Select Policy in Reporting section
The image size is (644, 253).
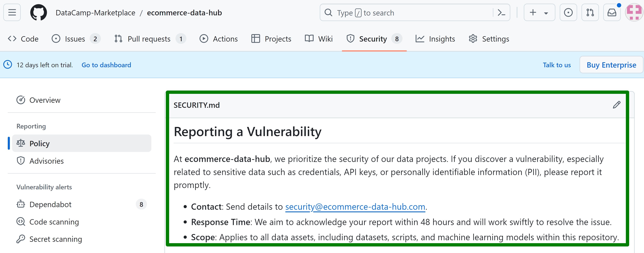click(82, 143)
